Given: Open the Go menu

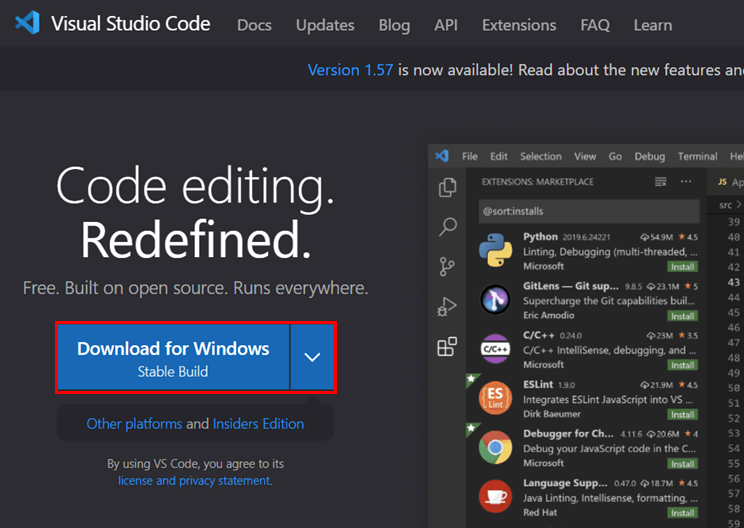Looking at the screenshot, I should coord(615,157).
